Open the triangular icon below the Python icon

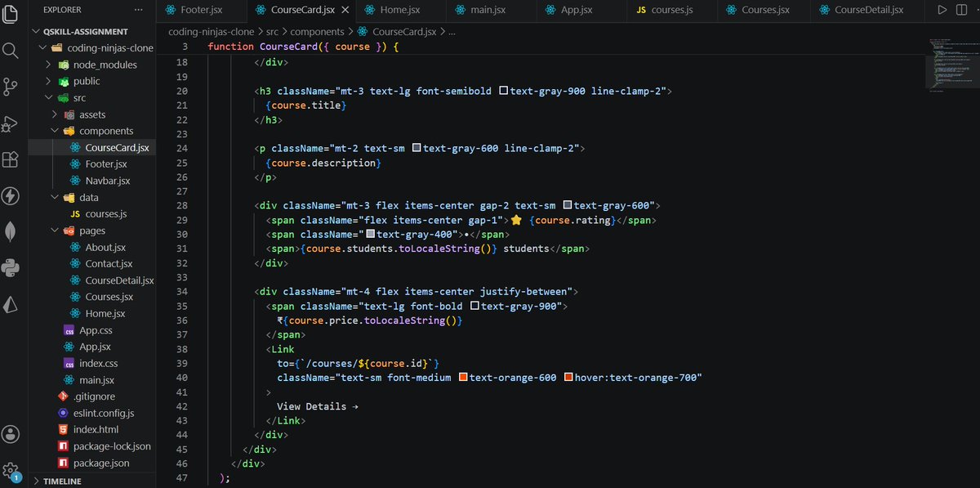point(11,304)
